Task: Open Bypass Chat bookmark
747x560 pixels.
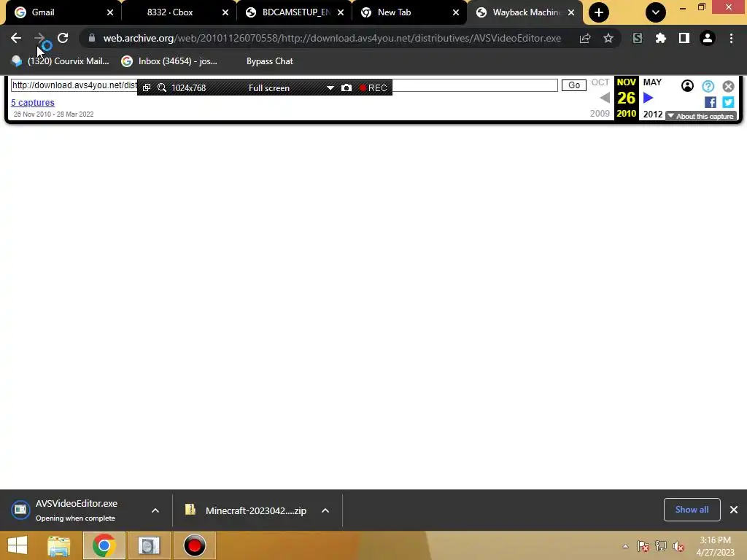Action: tap(270, 61)
